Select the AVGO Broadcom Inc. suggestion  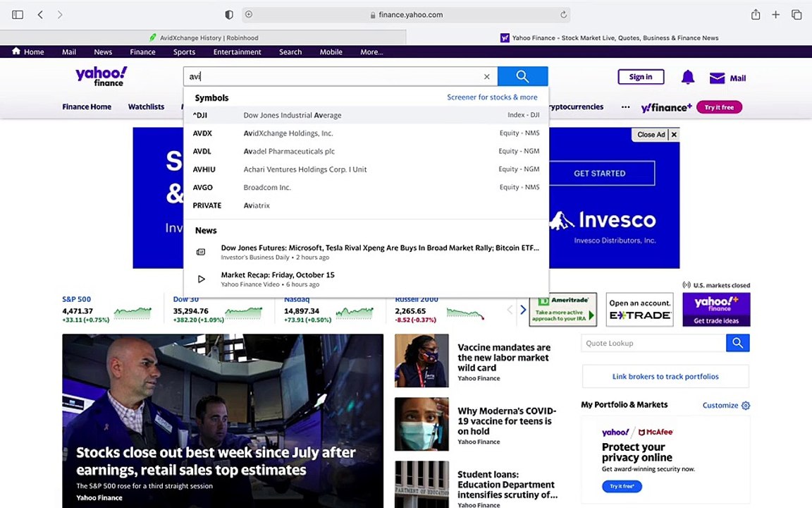click(366, 188)
